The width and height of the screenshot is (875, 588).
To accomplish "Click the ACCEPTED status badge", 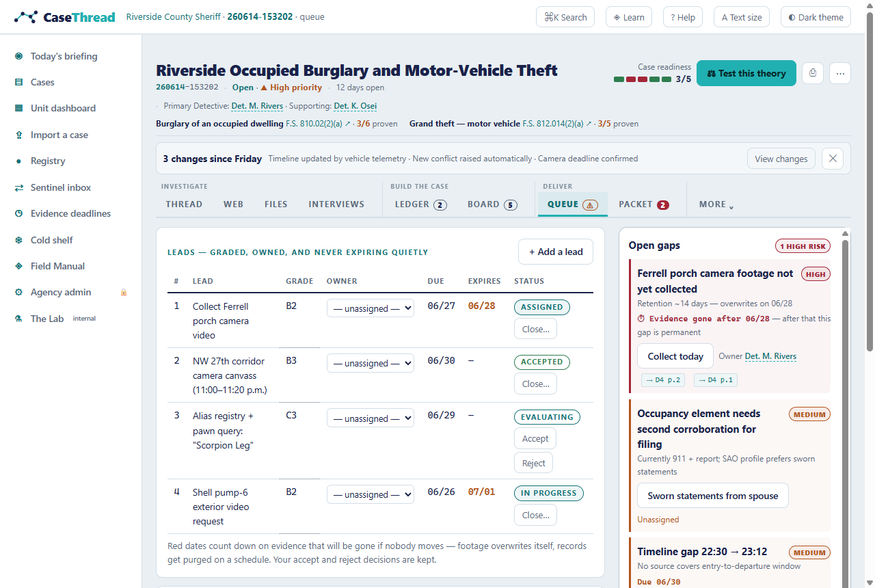I will coord(542,362).
